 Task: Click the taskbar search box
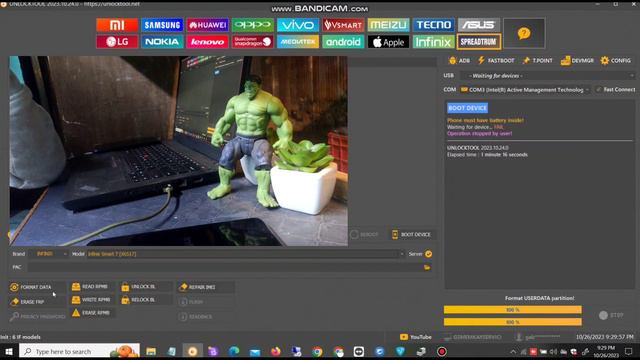(79, 351)
